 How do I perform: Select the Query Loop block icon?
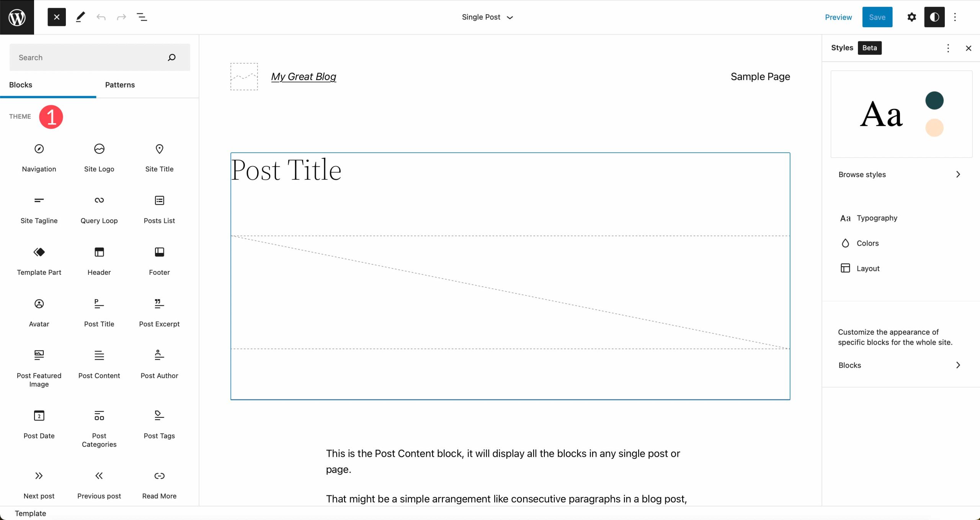click(x=99, y=200)
